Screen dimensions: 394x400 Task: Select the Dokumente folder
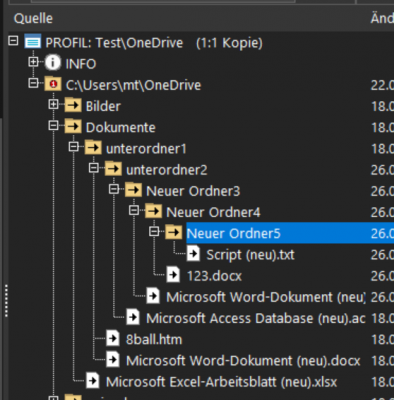click(121, 127)
